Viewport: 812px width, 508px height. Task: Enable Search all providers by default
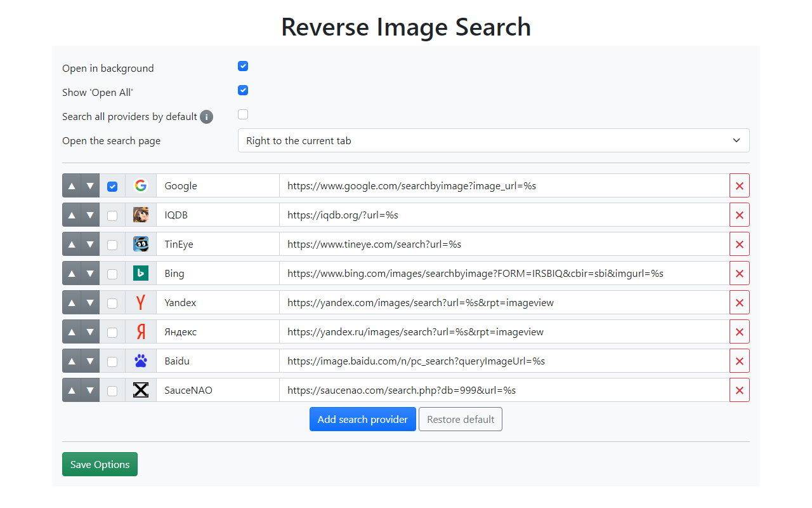click(243, 114)
